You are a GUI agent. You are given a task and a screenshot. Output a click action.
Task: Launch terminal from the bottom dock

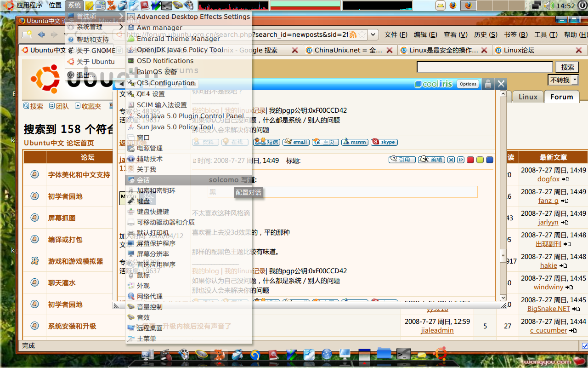click(403, 353)
